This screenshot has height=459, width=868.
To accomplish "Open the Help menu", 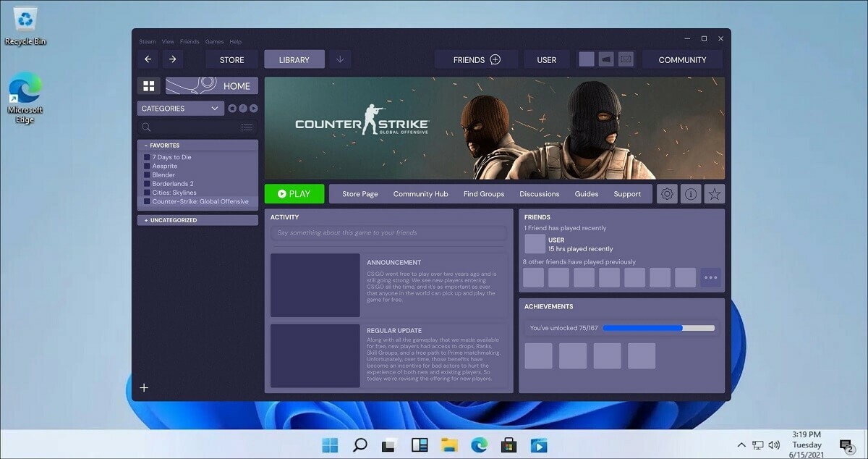I will 235,41.
